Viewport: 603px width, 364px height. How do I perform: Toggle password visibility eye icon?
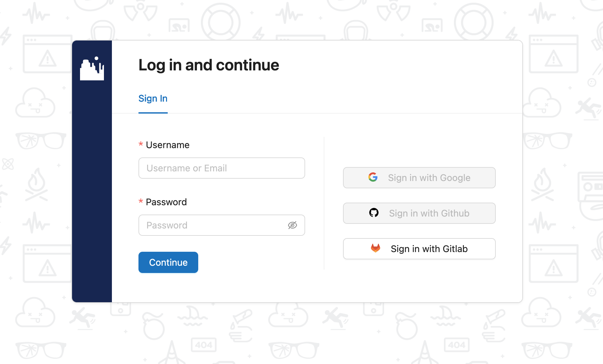point(293,225)
